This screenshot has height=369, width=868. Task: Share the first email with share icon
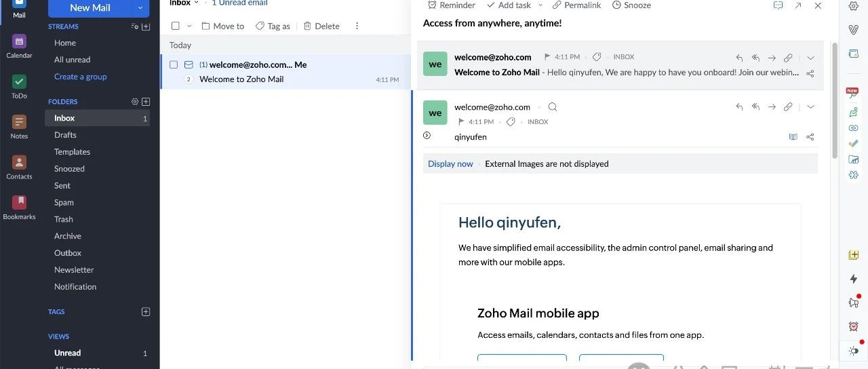pyautogui.click(x=810, y=73)
